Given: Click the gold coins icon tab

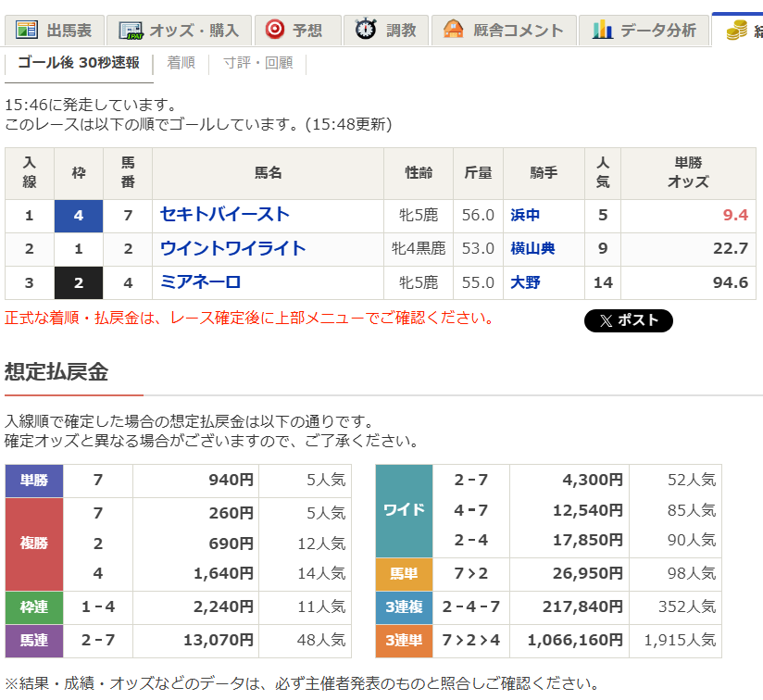Looking at the screenshot, I should [x=737, y=31].
